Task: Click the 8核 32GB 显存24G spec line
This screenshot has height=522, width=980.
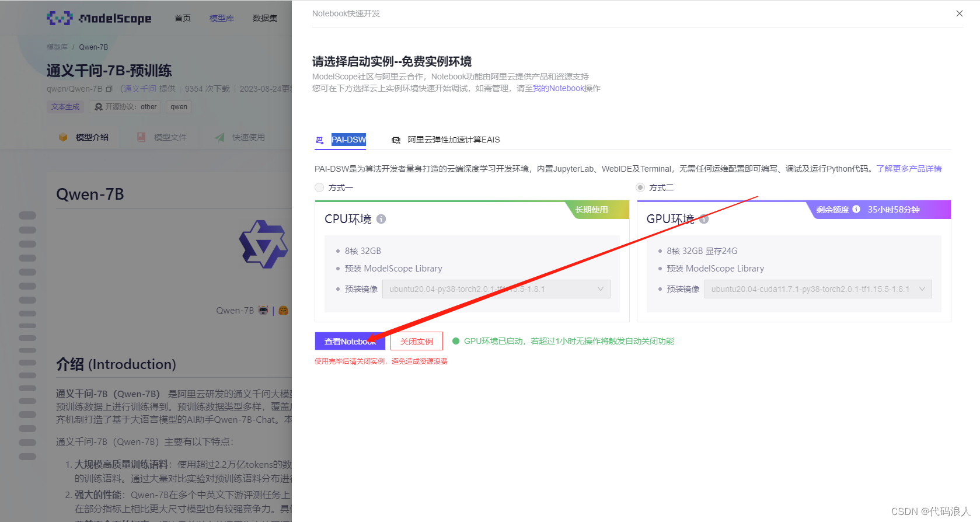Action: tap(702, 251)
